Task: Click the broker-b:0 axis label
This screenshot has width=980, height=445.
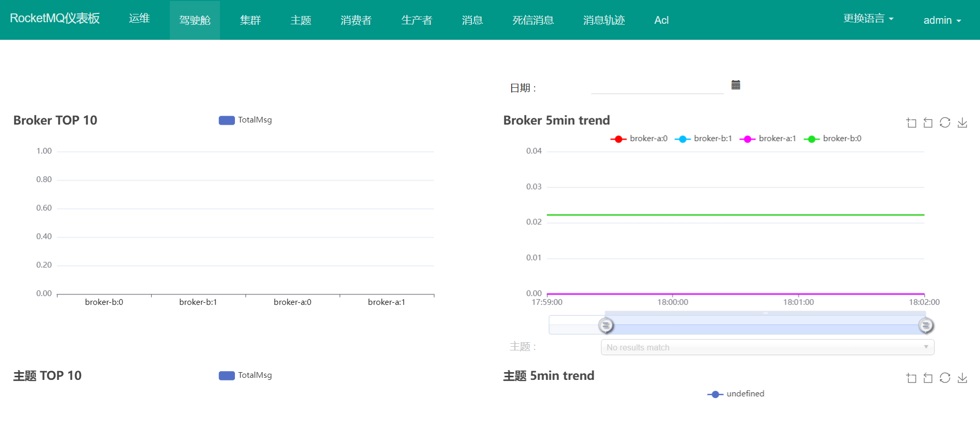Action: pos(104,302)
